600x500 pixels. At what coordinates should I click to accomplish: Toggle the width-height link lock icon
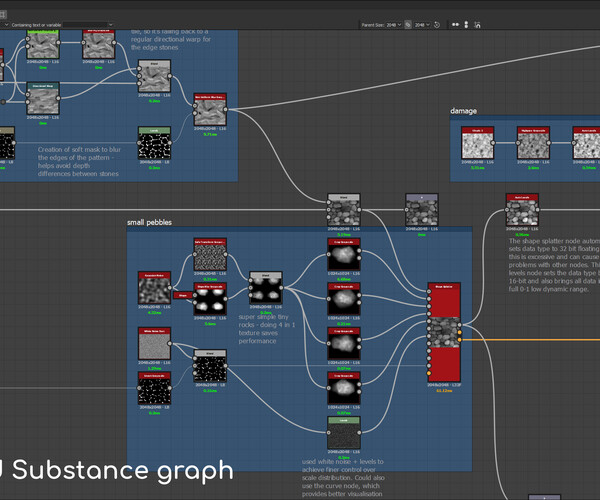point(408,25)
